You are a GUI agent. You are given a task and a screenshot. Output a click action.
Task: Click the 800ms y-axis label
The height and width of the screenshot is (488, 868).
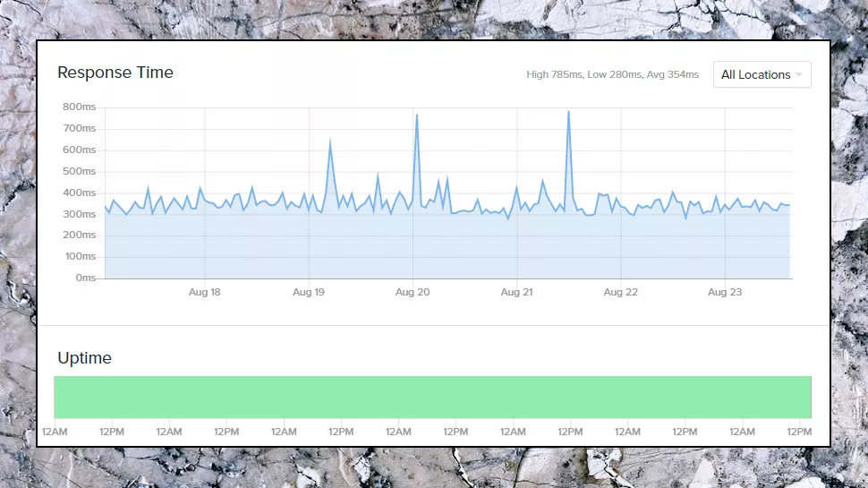pos(79,107)
